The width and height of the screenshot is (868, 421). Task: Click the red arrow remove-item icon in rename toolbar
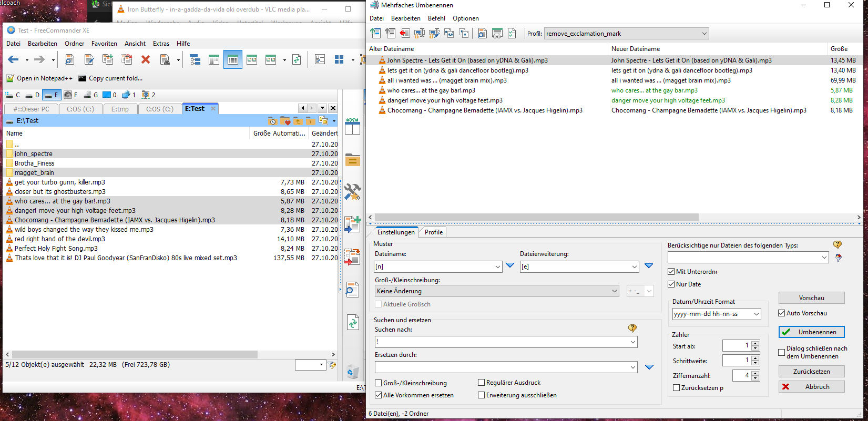[405, 33]
